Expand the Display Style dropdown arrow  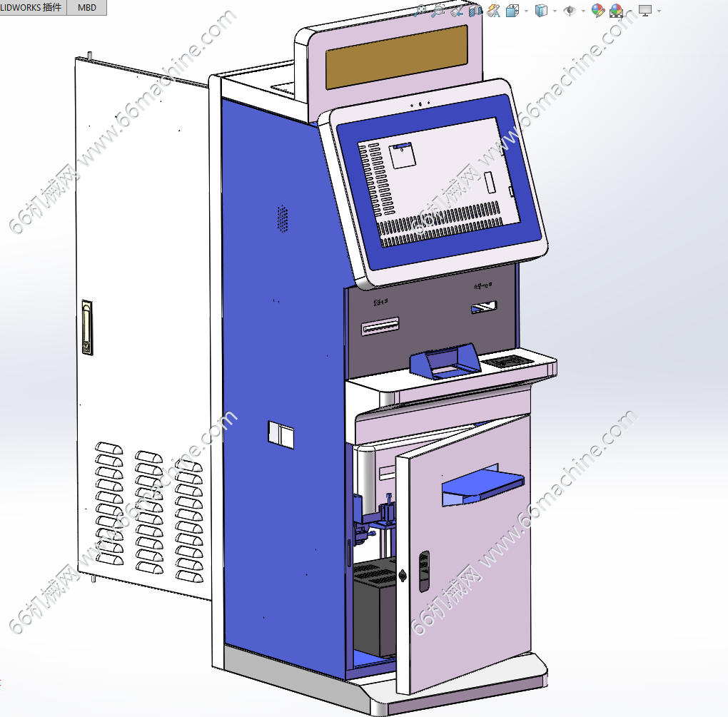[x=555, y=11]
